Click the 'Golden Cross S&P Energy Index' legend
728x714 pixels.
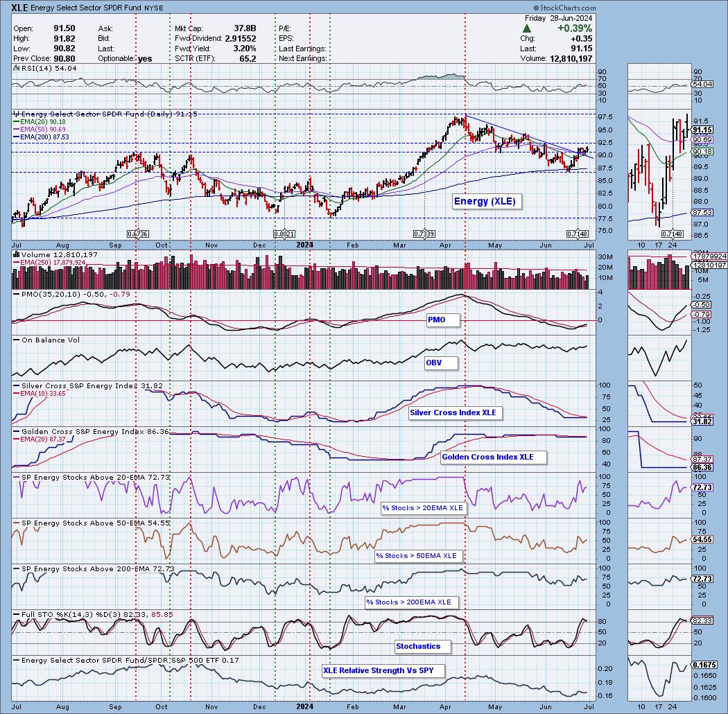pyautogui.click(x=91, y=431)
